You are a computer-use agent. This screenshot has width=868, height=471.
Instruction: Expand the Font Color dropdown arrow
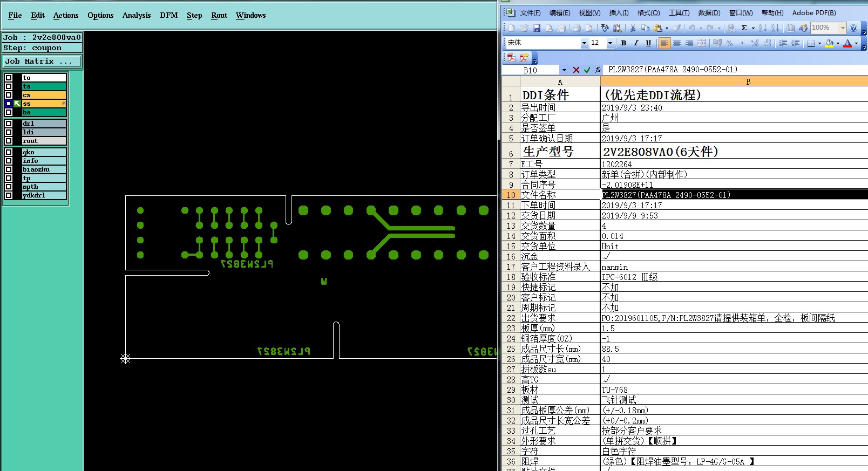856,43
